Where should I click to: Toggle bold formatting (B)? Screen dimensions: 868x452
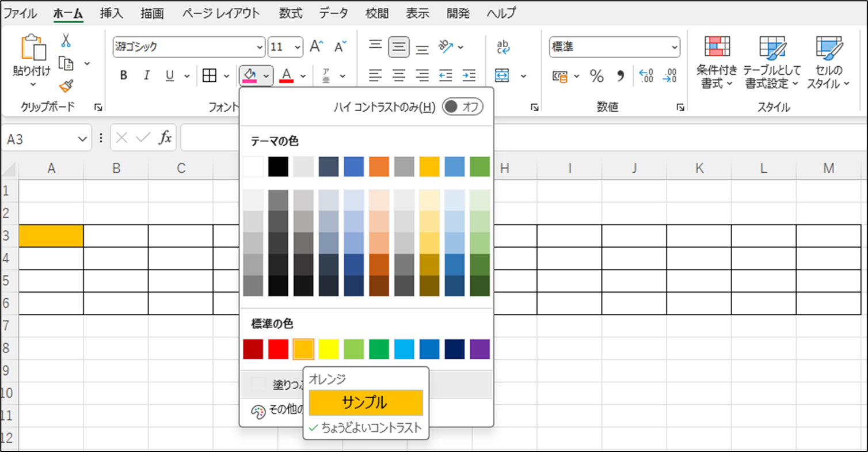pyautogui.click(x=123, y=75)
